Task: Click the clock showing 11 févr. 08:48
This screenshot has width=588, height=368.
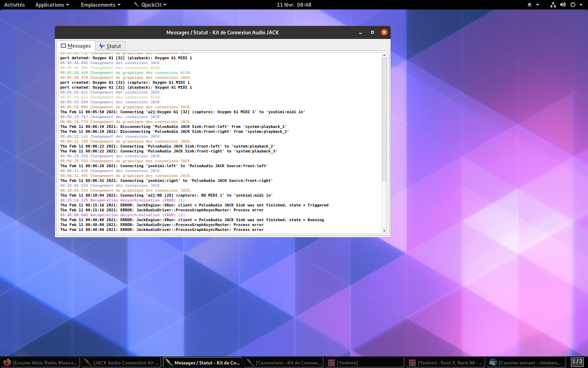Action: (294, 5)
